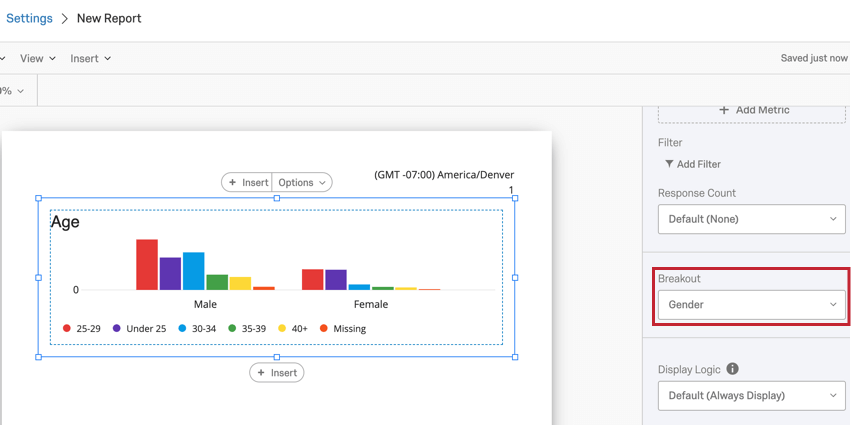The width and height of the screenshot is (851, 425).
Task: Click Insert button below the chart
Action: pyautogui.click(x=277, y=373)
